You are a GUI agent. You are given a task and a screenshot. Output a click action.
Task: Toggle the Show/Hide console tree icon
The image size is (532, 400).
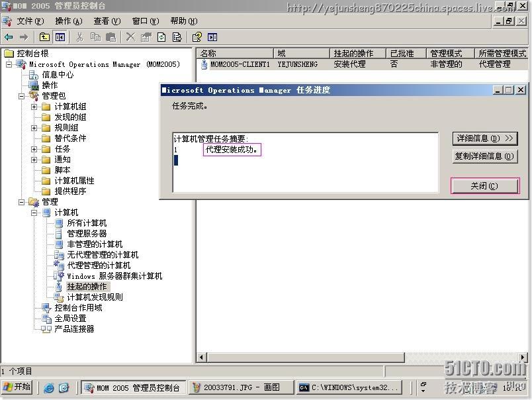60,37
